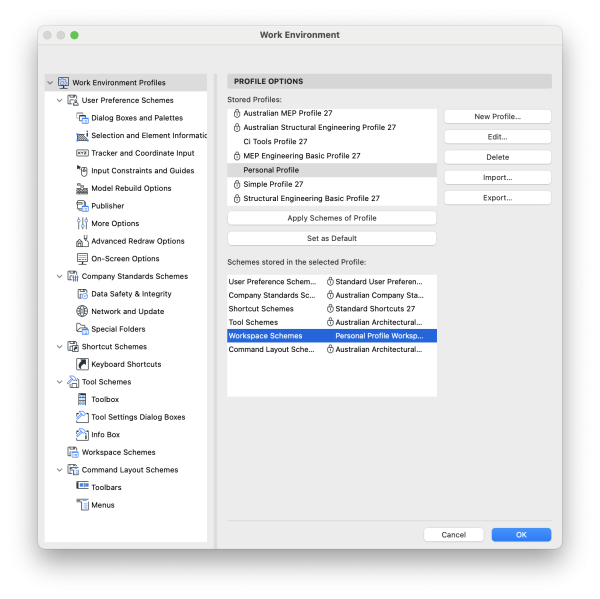Collapse the Command Layout Schemes section
Viewport: 600px width, 599px height.
[x=60, y=470]
